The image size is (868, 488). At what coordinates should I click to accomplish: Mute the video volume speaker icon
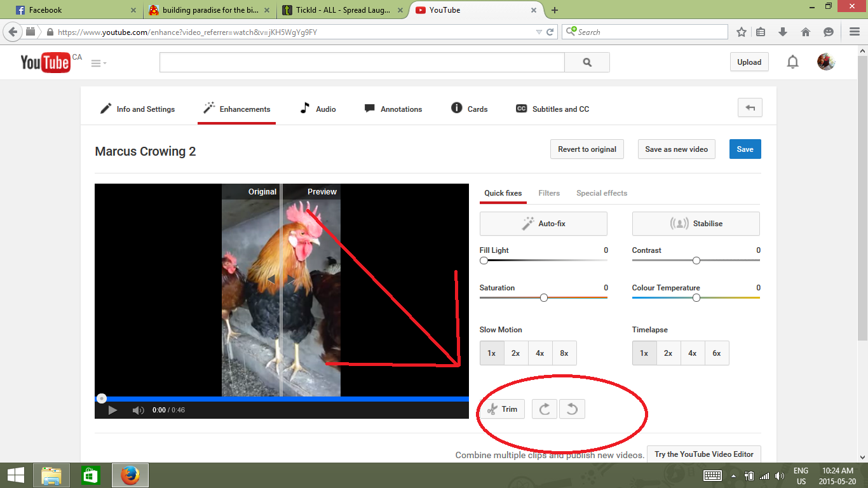[137, 410]
